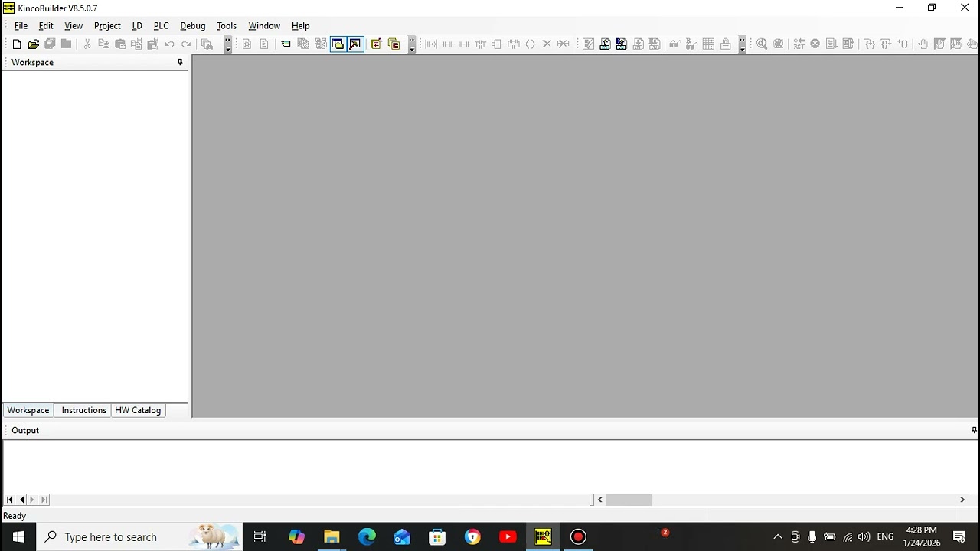Open the taskbar clock showing 4:28 PM
This screenshot has width=980, height=551.
921,536
